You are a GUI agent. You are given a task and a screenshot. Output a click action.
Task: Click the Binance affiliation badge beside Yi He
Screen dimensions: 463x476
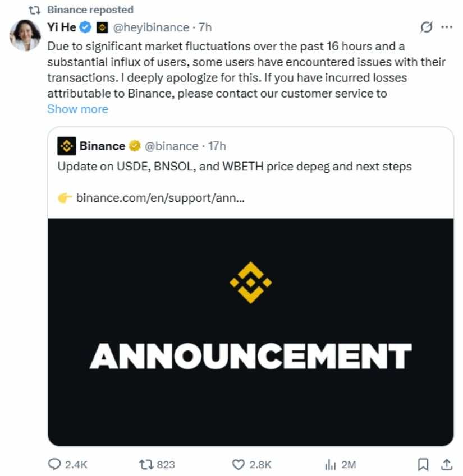[x=102, y=27]
